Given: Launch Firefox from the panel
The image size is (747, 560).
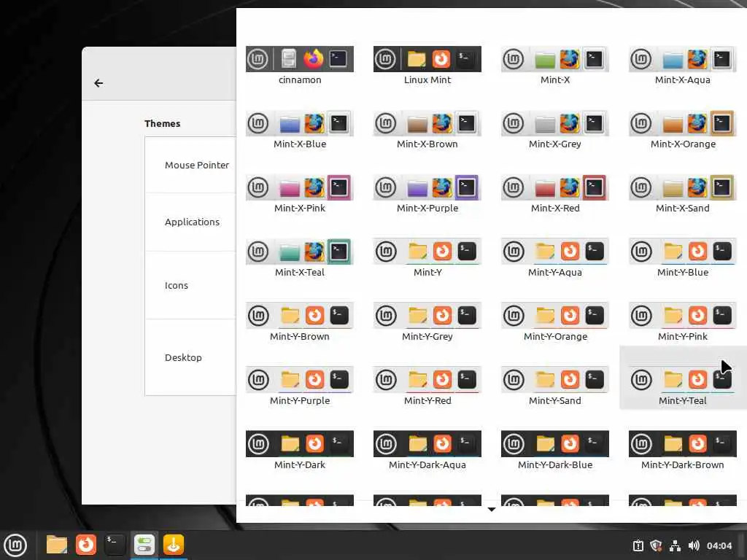Looking at the screenshot, I should coord(86,545).
